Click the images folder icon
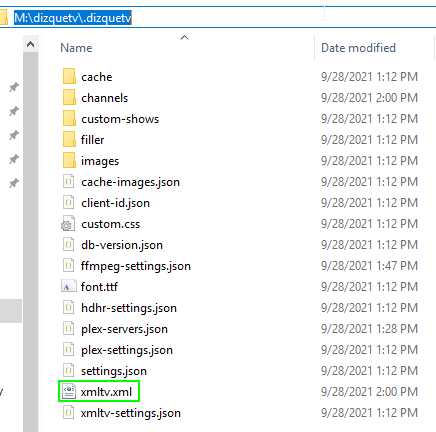Screen dimensions: 436x432 69,160
